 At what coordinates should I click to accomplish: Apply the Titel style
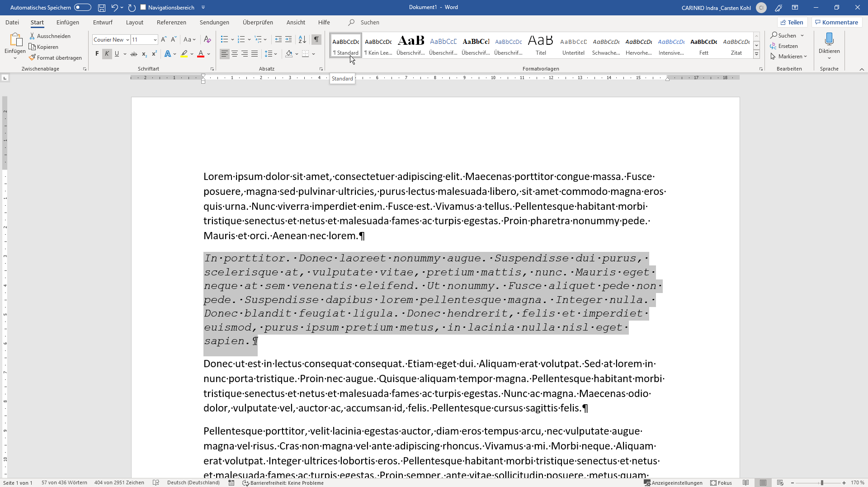[541, 45]
